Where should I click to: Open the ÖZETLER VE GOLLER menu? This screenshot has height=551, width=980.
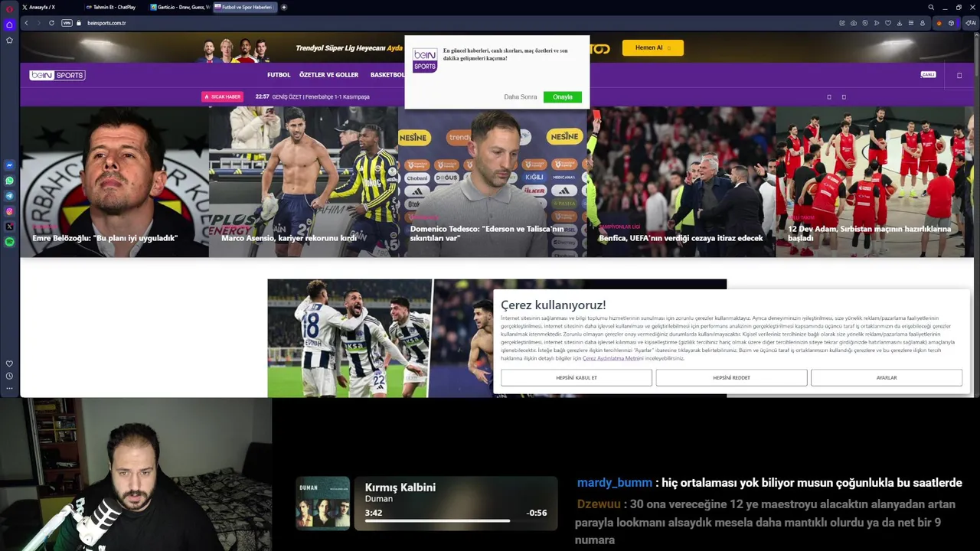328,75
